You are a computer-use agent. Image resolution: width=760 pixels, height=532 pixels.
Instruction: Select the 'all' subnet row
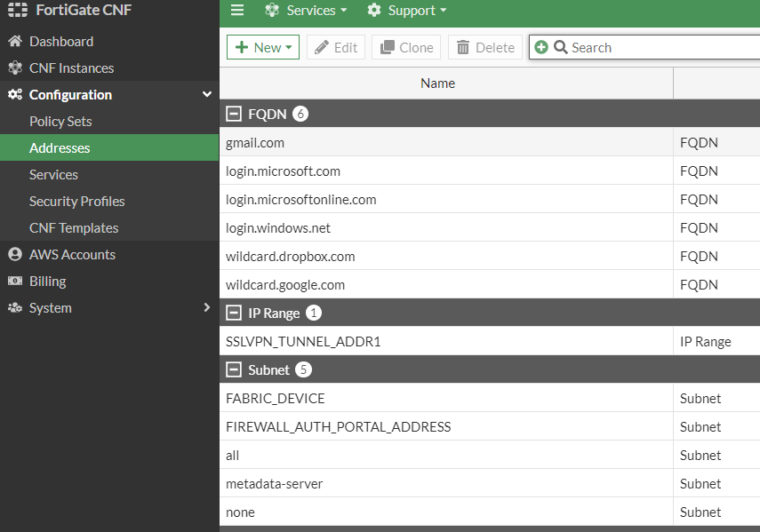(x=490, y=455)
